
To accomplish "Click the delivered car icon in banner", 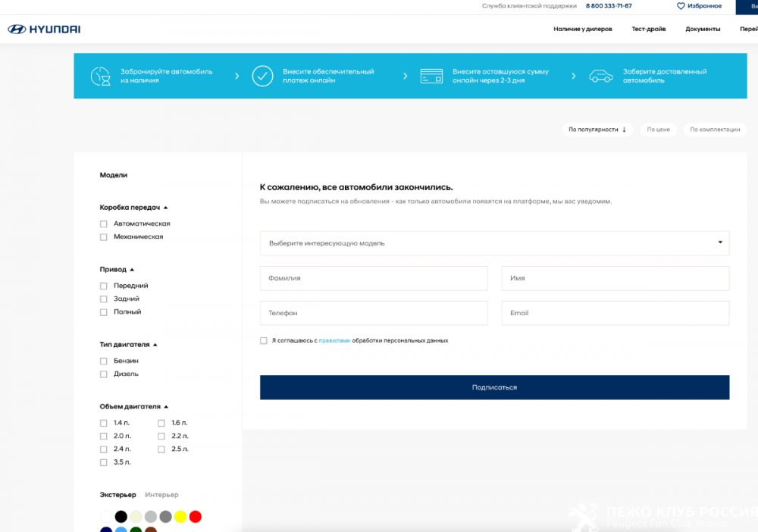I will [601, 76].
